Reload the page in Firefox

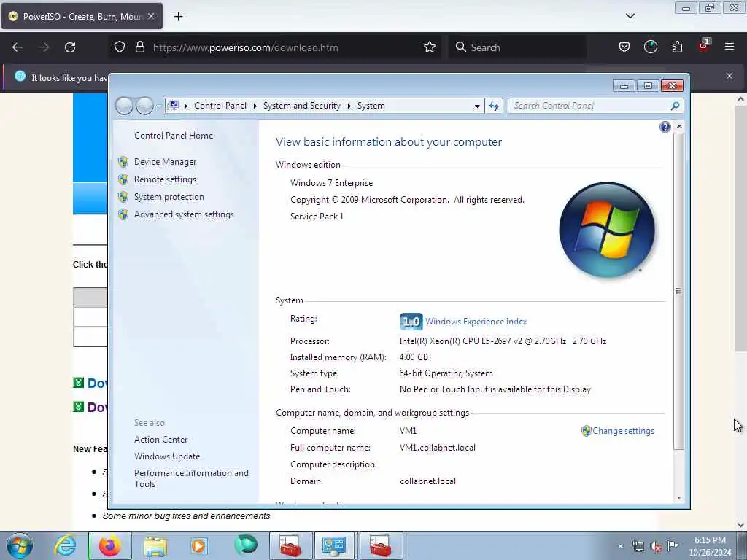click(x=70, y=47)
